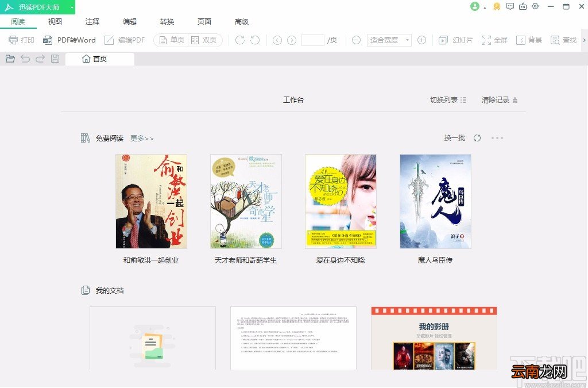588x388 pixels.
Task: Open the 我的影册 album thumbnail
Action: click(434, 338)
